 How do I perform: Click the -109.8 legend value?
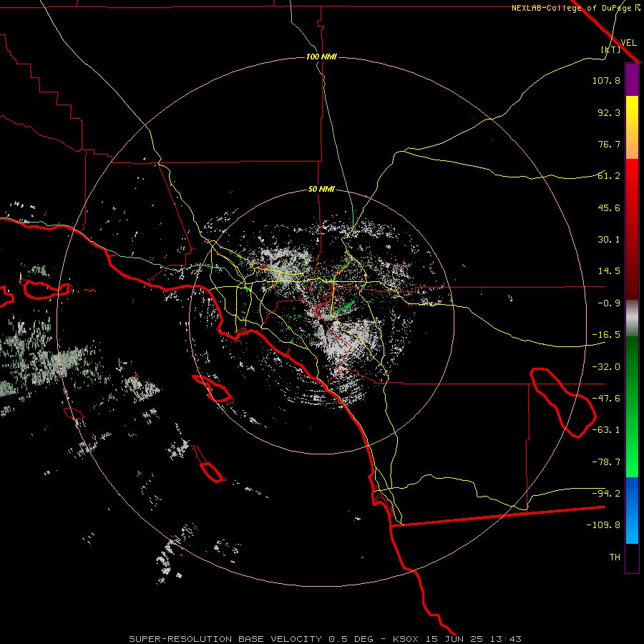pos(603,525)
